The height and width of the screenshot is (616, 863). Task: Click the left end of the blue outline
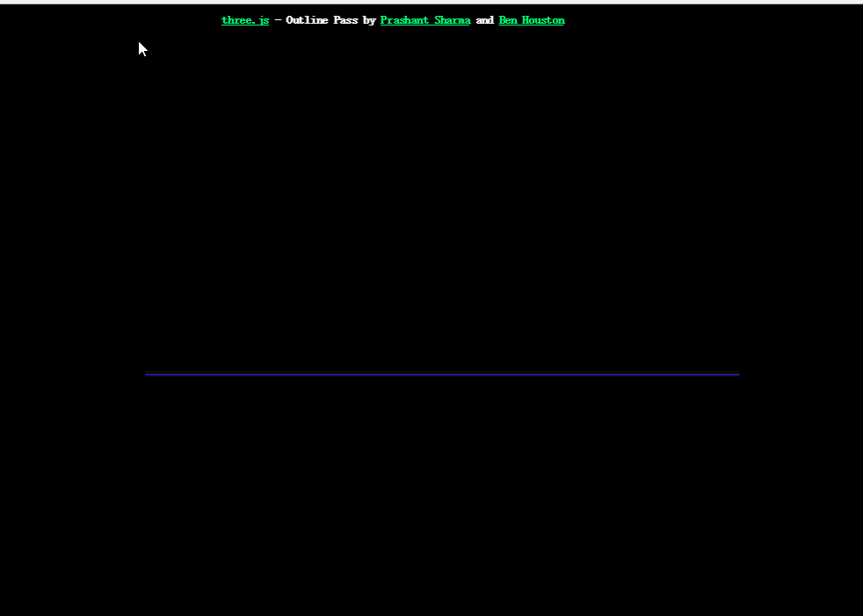(x=149, y=373)
